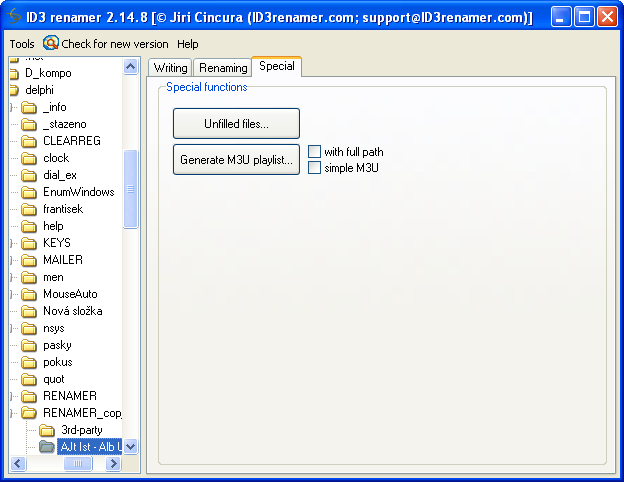The image size is (624, 482).
Task: Click the MAILER folder icon
Action: (x=29, y=260)
